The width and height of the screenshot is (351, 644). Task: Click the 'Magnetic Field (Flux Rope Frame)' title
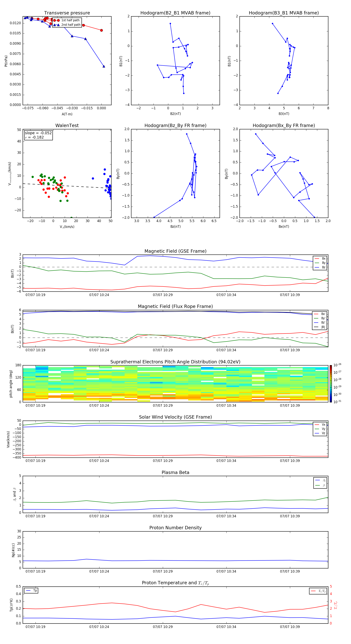(175, 307)
